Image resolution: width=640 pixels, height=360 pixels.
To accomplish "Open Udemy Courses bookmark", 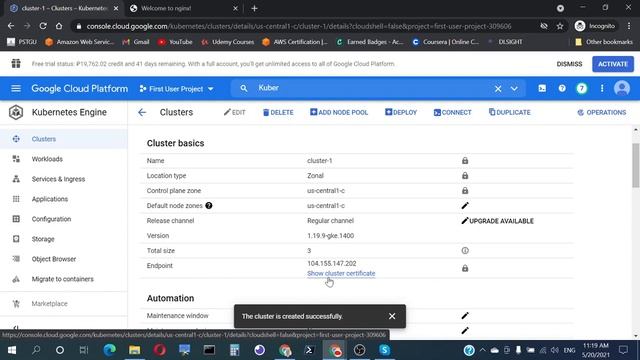I will click(x=227, y=42).
